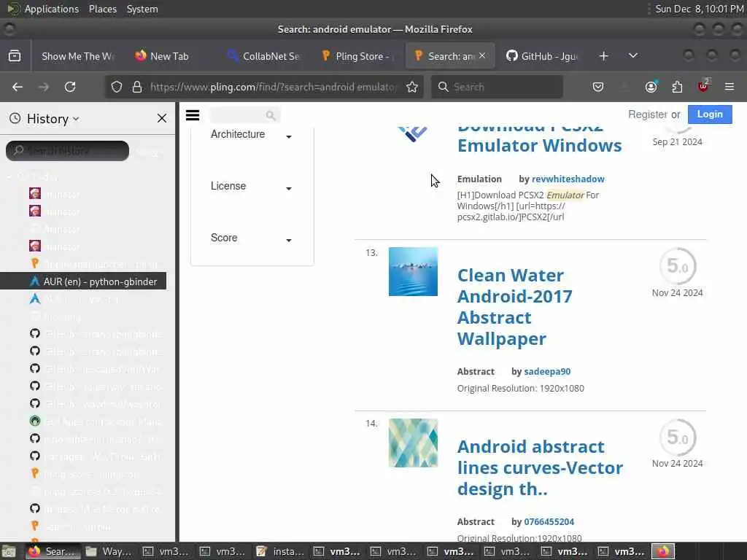Open sadeepa90's profile link

click(547, 371)
